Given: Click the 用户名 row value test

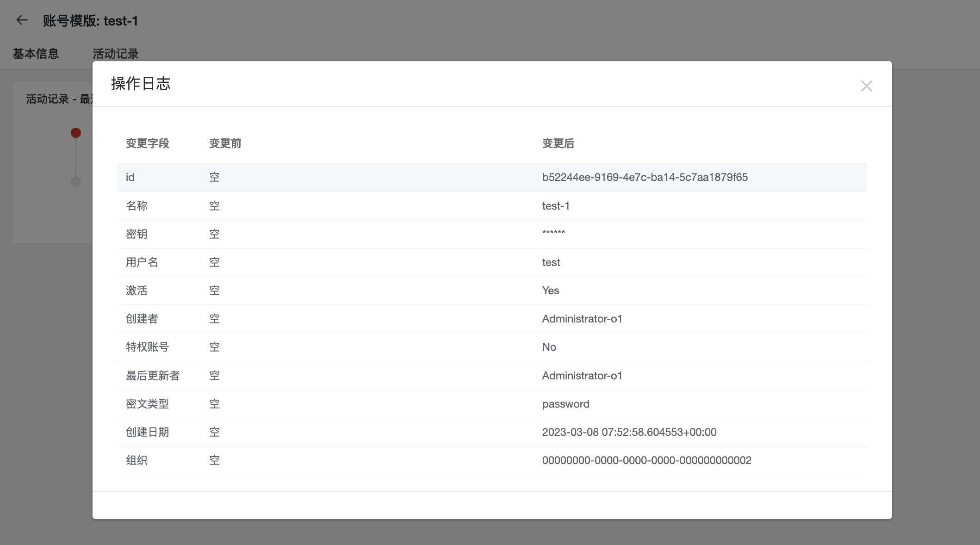Looking at the screenshot, I should tap(551, 262).
